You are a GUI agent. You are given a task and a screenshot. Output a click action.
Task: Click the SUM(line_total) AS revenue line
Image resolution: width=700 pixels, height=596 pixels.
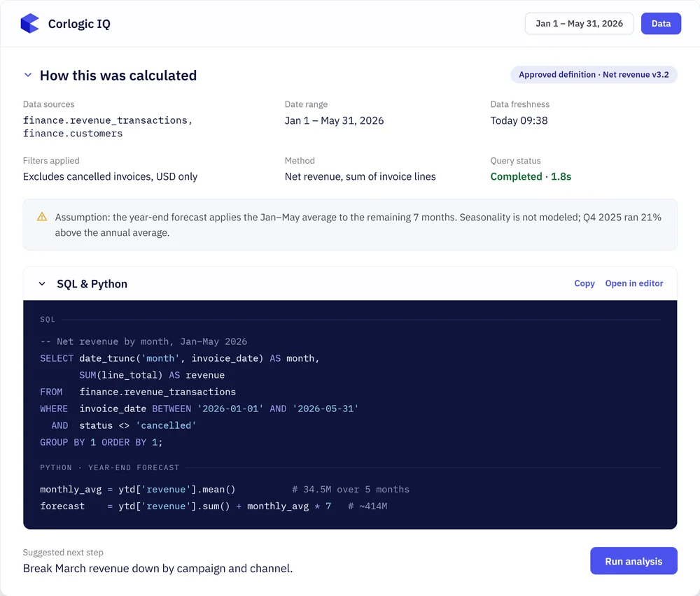(152, 375)
